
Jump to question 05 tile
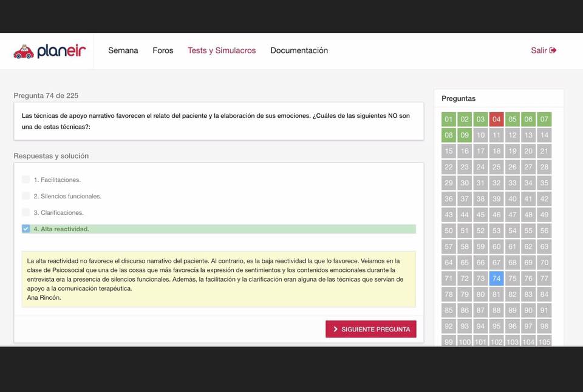coord(513,120)
